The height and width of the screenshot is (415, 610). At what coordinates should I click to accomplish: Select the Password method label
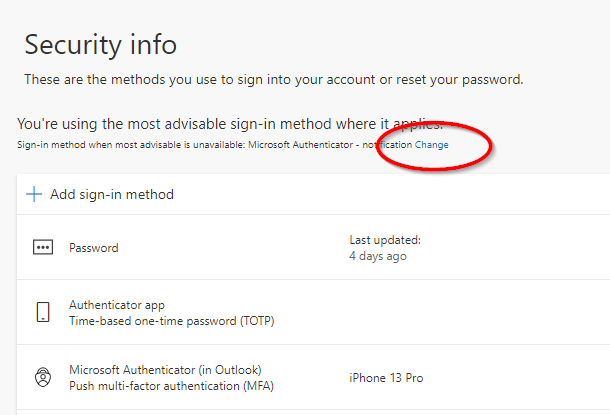[94, 248]
